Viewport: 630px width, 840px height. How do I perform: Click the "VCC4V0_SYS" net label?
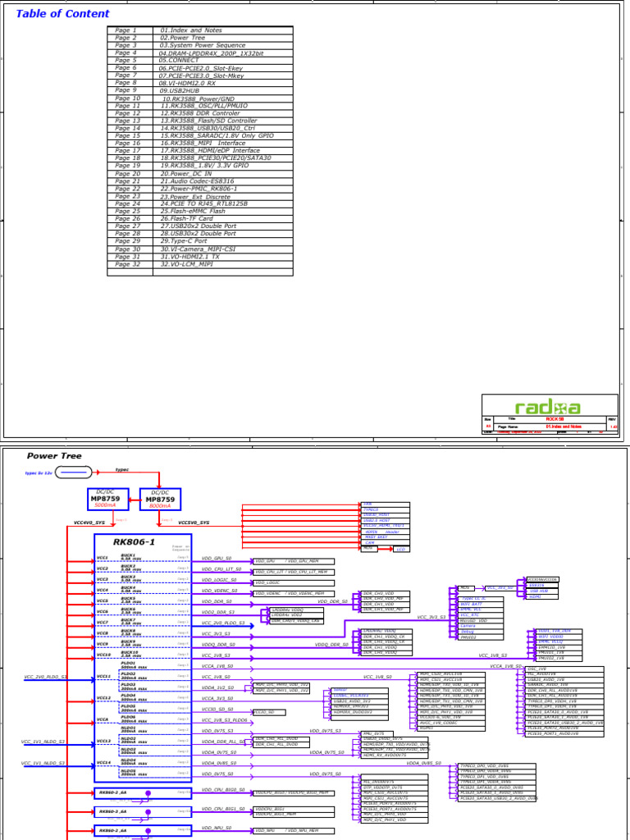click(x=89, y=523)
